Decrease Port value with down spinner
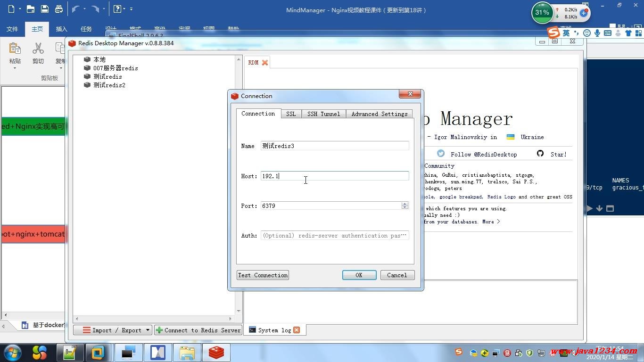 coord(405,207)
